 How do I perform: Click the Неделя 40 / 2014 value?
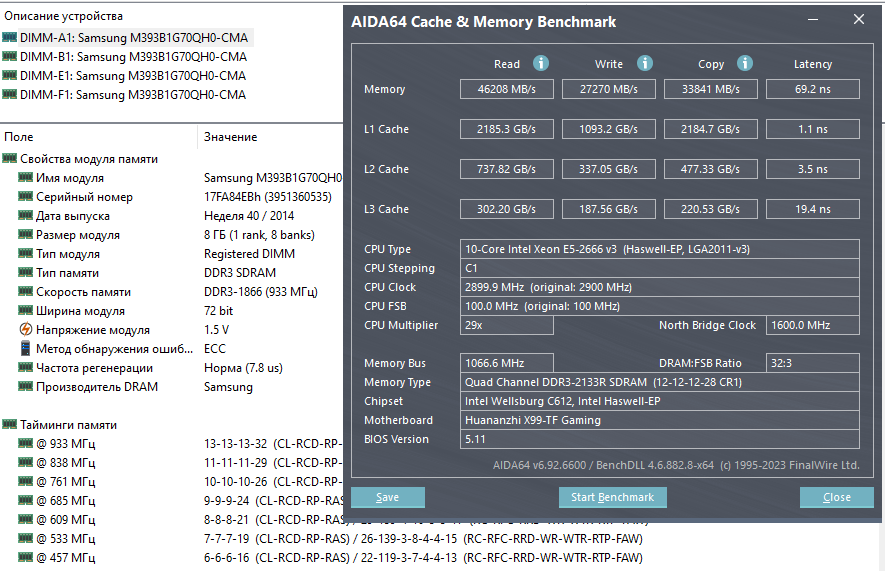[x=249, y=216]
